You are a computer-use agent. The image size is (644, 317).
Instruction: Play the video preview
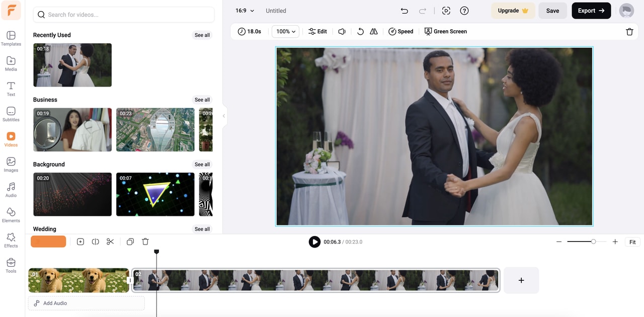tap(314, 242)
